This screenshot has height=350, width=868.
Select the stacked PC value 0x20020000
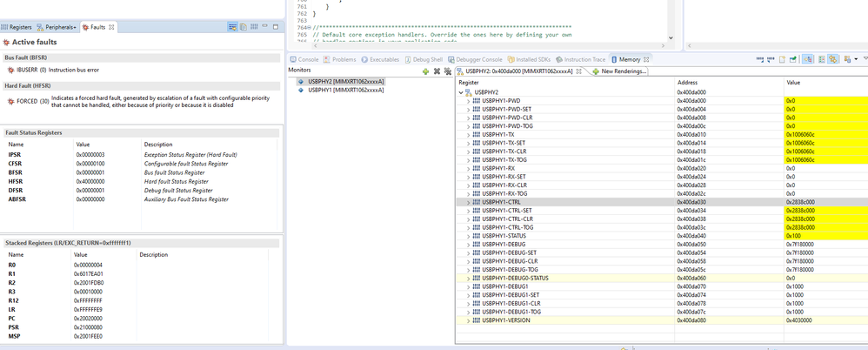tap(89, 319)
